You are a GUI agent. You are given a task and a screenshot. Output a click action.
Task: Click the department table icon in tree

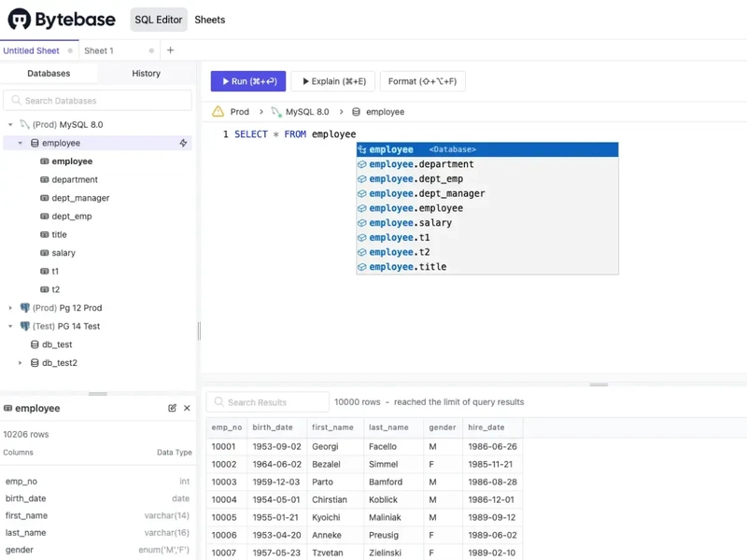[x=44, y=180]
